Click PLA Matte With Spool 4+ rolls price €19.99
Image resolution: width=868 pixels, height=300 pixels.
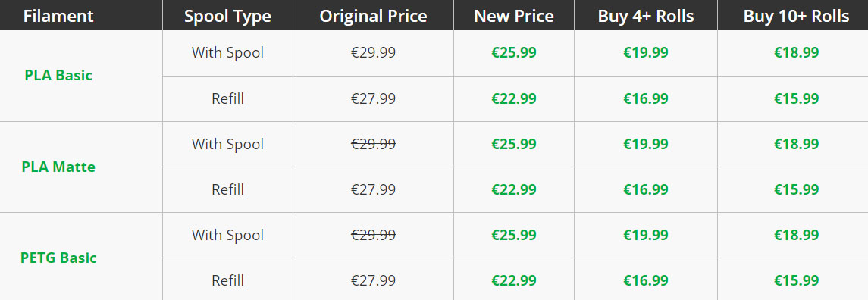tap(645, 144)
